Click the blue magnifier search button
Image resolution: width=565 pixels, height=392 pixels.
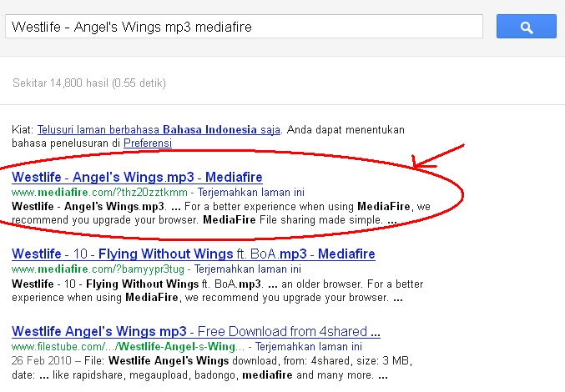(527, 27)
